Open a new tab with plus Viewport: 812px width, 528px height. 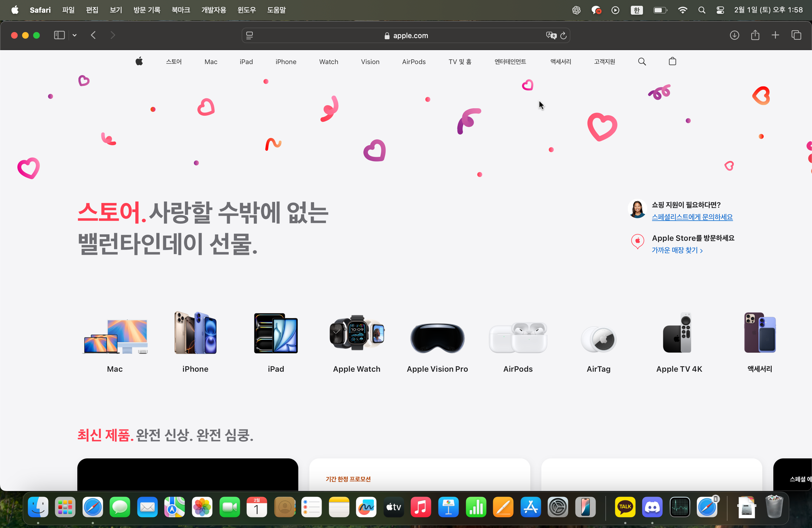(775, 35)
